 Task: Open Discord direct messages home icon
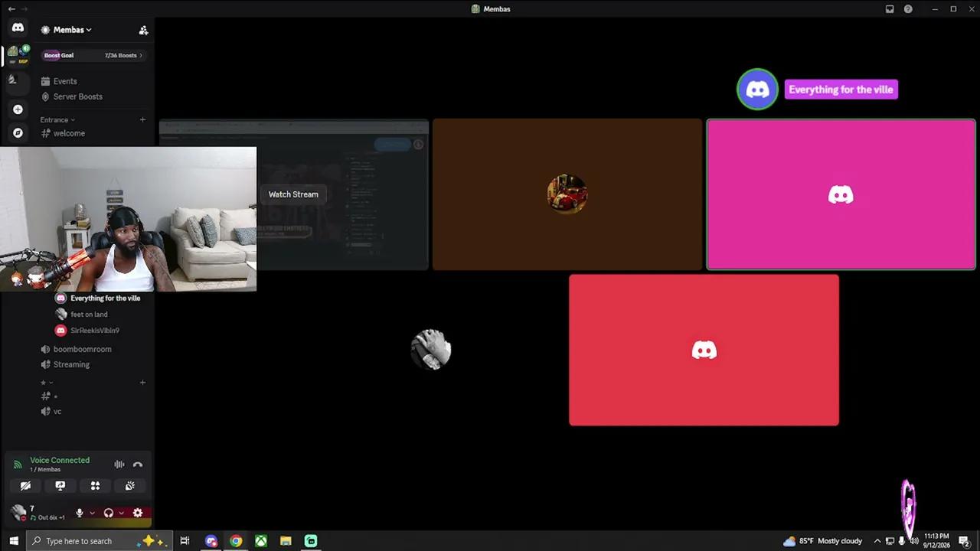point(18,28)
